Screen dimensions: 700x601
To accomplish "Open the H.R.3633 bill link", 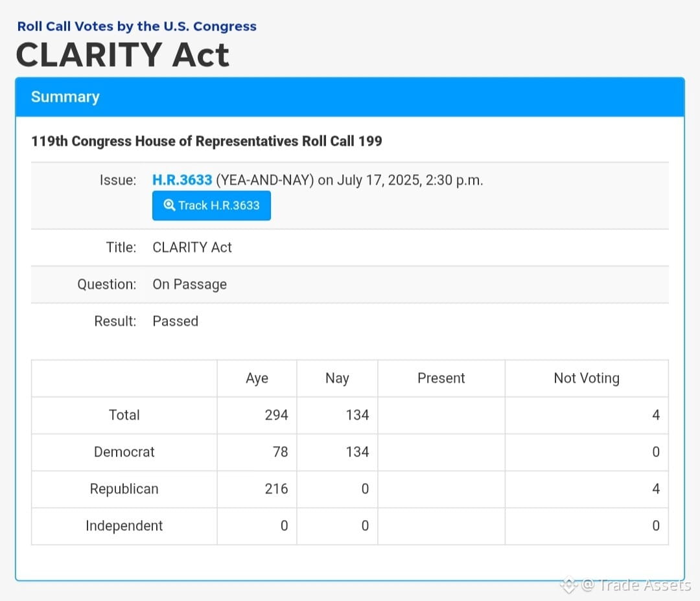I will click(182, 180).
